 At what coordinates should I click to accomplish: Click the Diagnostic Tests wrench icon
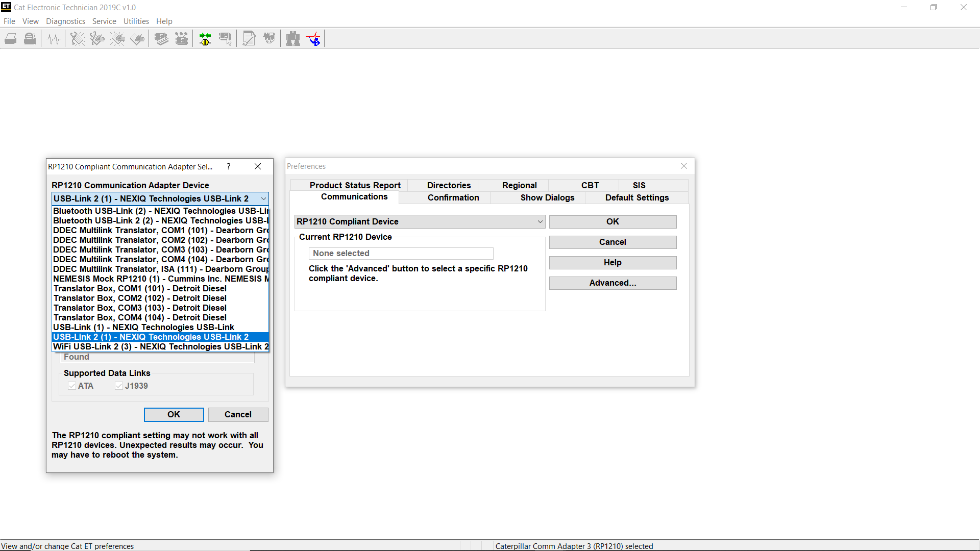click(x=77, y=38)
